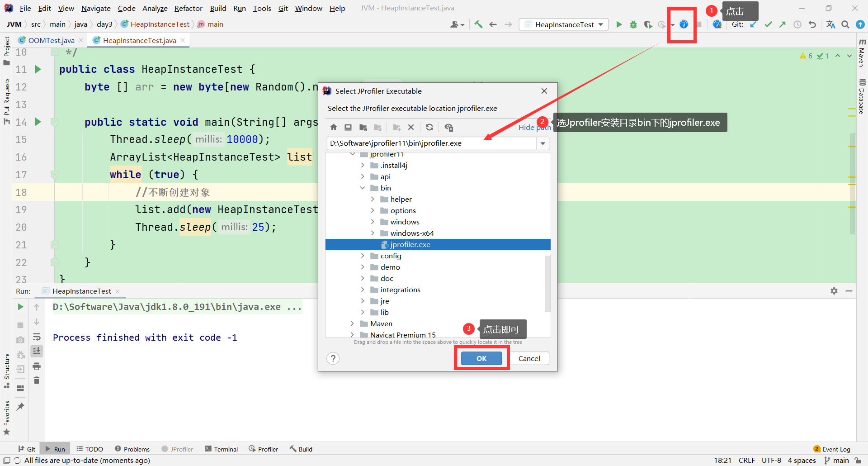Jump to project directory in file chooser
This screenshot has height=466, width=868.
(x=363, y=128)
